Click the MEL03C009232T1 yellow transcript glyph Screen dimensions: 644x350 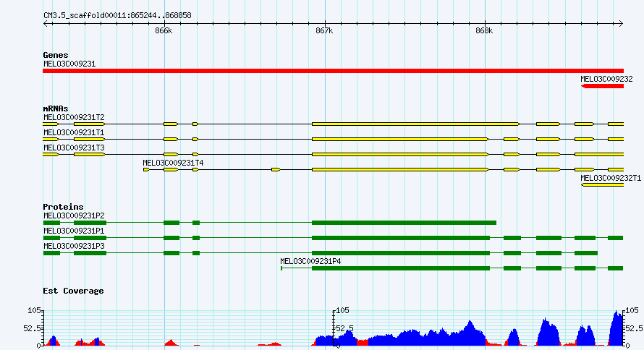pyautogui.click(x=602, y=185)
